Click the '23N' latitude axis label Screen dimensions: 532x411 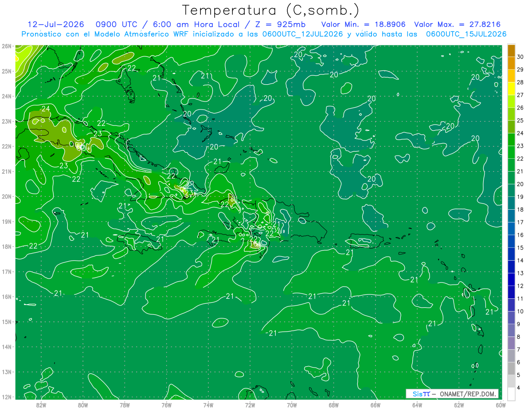click(x=6, y=121)
